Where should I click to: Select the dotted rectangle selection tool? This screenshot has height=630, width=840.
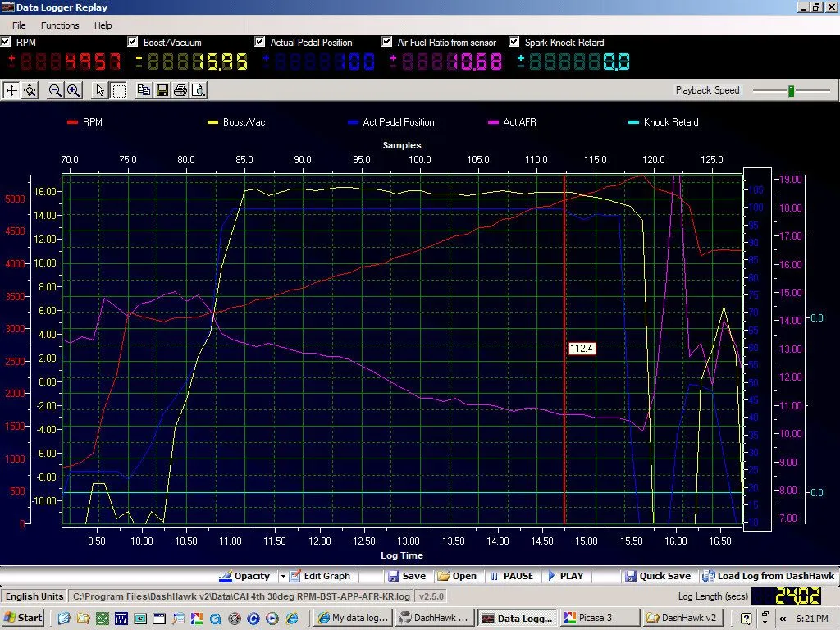coord(118,90)
